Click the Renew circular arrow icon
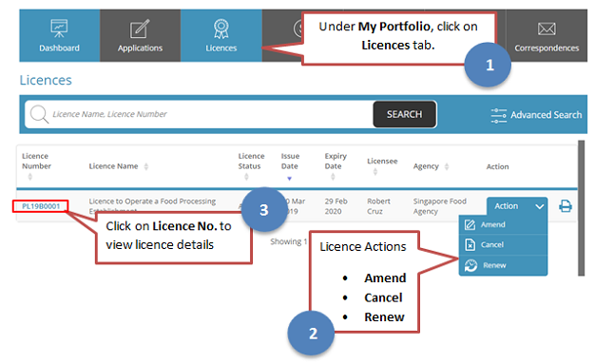This screenshot has height=364, width=595. click(470, 265)
